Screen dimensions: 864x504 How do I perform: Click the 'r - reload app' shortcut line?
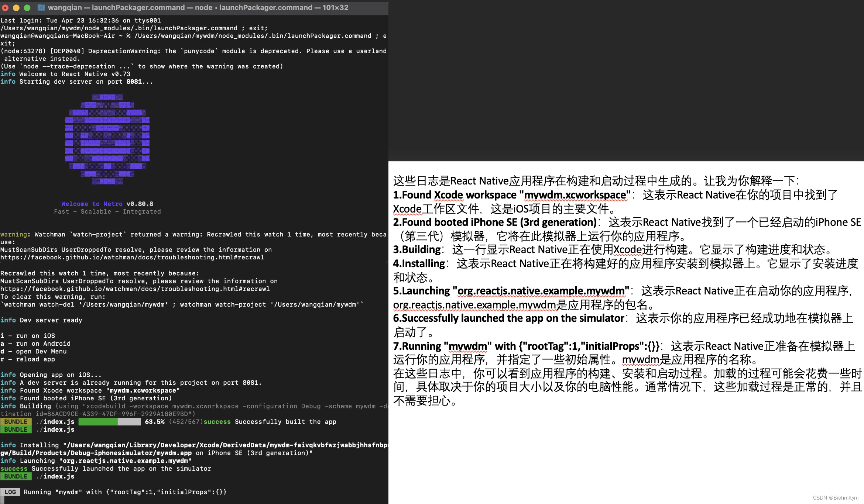28,359
